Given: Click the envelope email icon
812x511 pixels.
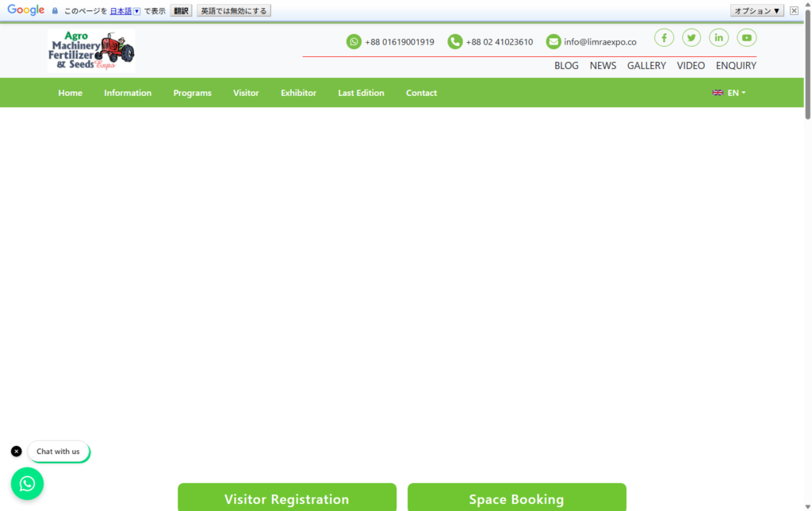Looking at the screenshot, I should (553, 42).
